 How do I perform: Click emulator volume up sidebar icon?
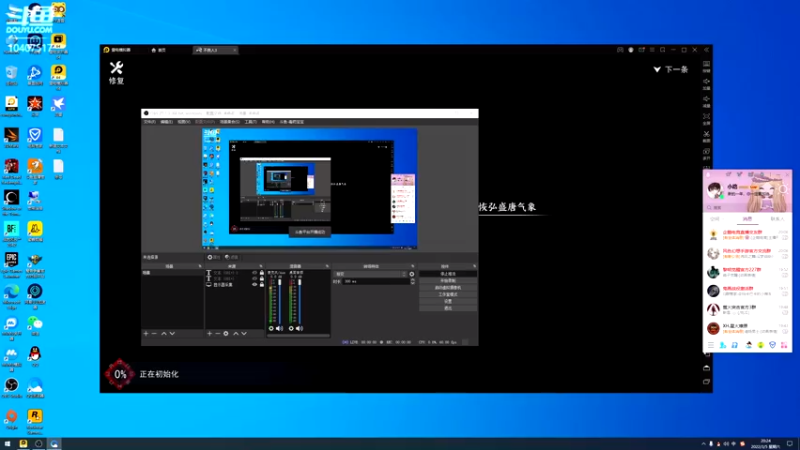(x=706, y=82)
